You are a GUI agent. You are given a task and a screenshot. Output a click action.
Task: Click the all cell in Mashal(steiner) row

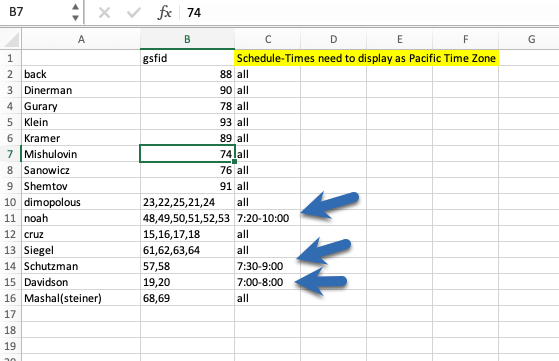pyautogui.click(x=268, y=298)
